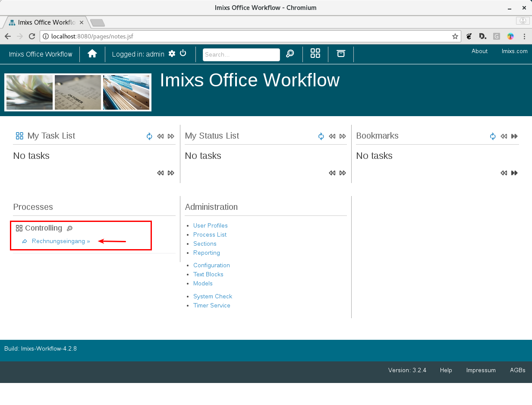This screenshot has width=532, height=405.
Task: Click the Home icon in top navigation
Action: (x=92, y=54)
